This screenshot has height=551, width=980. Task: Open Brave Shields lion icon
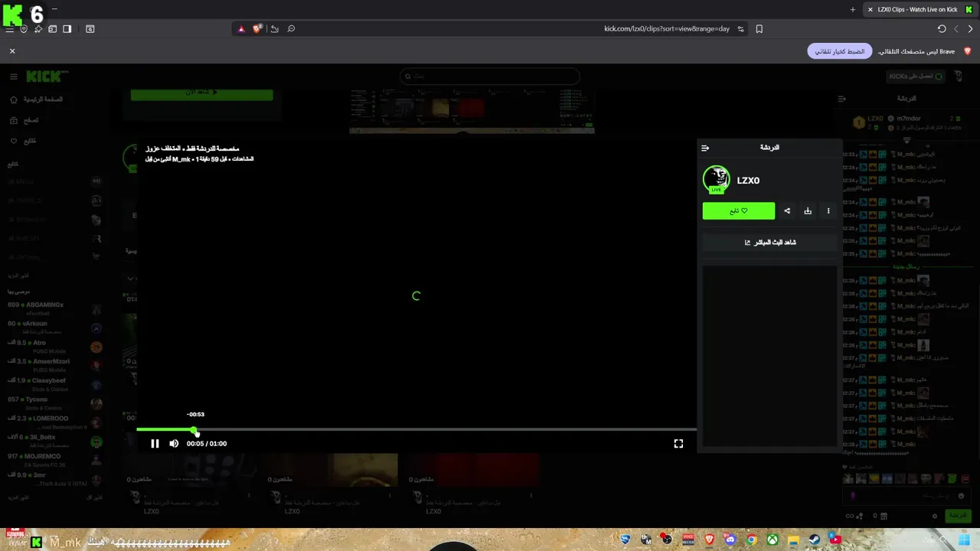tap(258, 29)
